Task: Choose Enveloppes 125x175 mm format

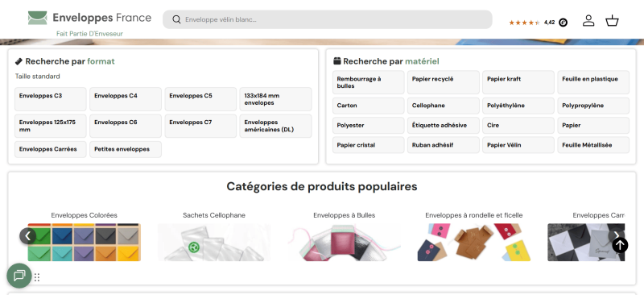Action: point(51,126)
